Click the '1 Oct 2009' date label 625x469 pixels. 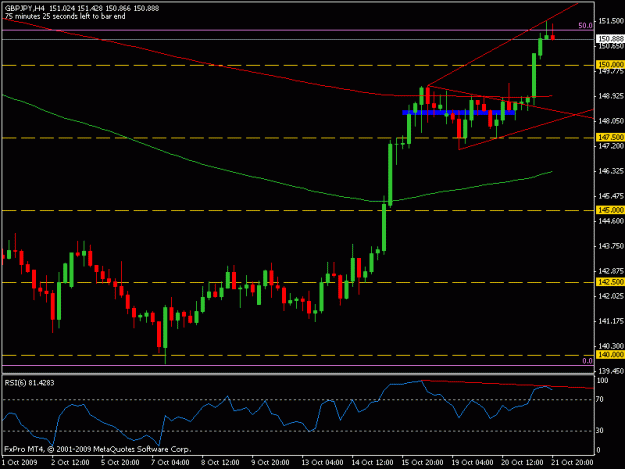click(20, 463)
